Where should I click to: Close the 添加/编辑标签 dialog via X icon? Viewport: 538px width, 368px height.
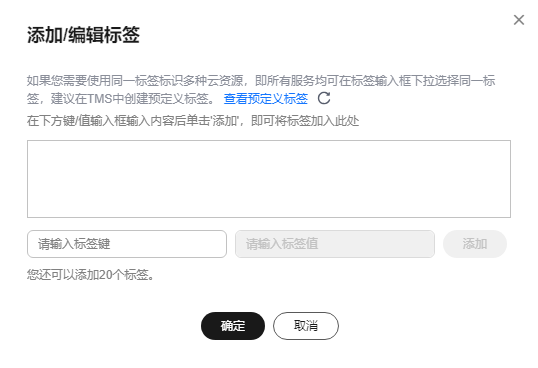tap(519, 20)
